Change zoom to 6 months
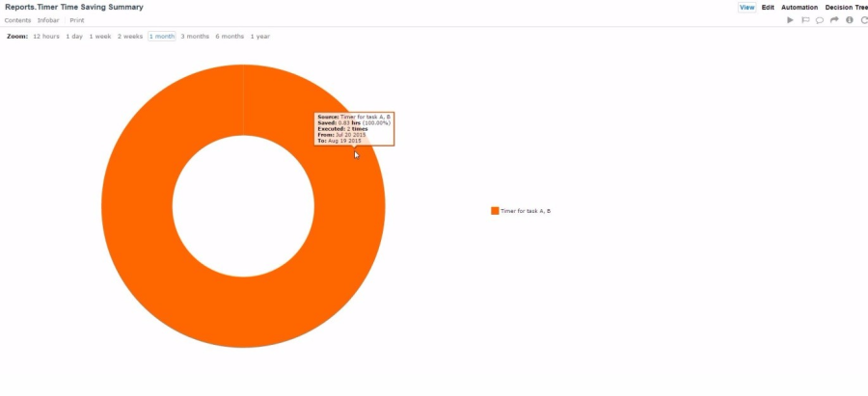The image size is (868, 396). pos(230,37)
